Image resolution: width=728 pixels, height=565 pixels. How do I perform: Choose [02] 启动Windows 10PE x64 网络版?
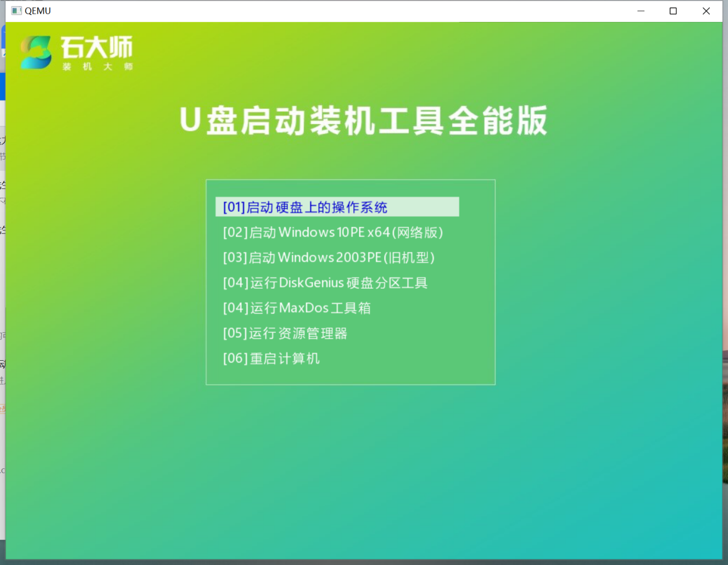point(332,232)
